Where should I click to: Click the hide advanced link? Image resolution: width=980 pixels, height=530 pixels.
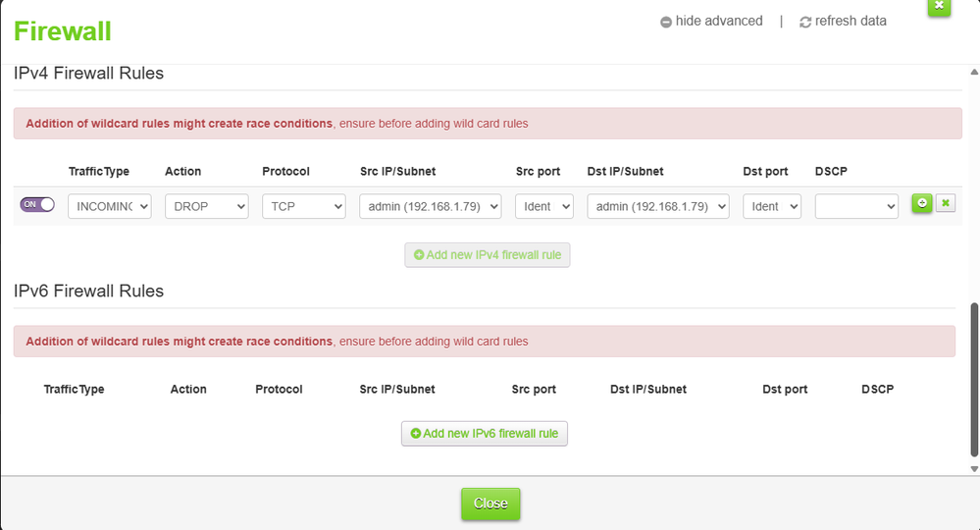(x=718, y=21)
